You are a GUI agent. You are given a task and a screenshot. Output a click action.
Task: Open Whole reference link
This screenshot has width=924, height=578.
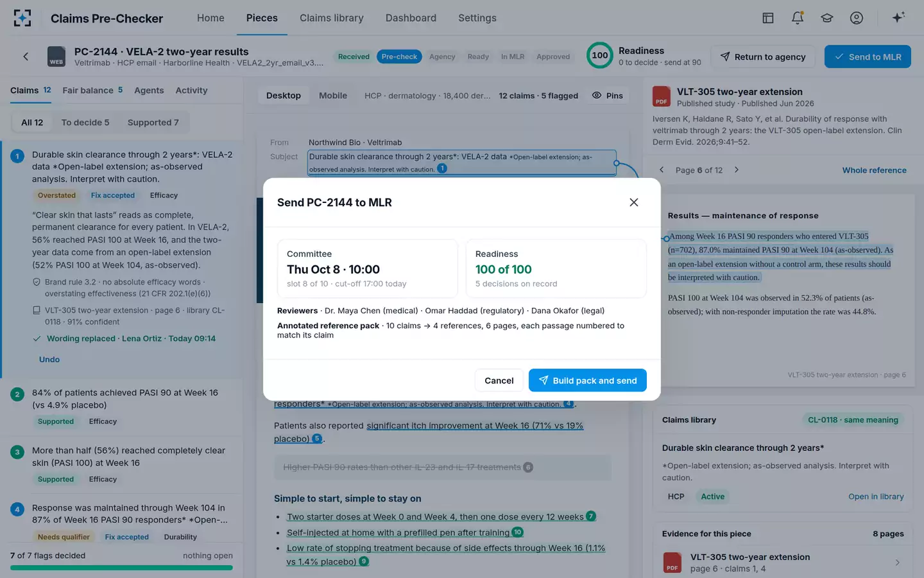(875, 170)
